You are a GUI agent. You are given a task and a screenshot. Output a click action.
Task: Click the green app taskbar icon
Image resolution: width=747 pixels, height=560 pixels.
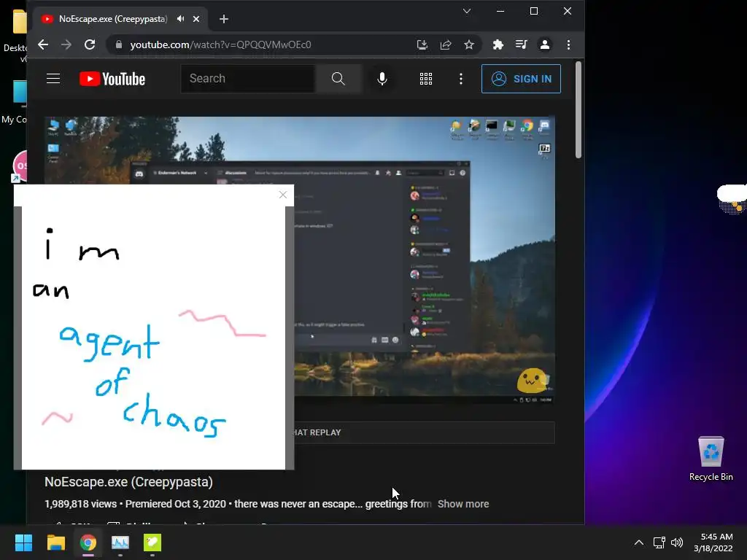pyautogui.click(x=152, y=542)
